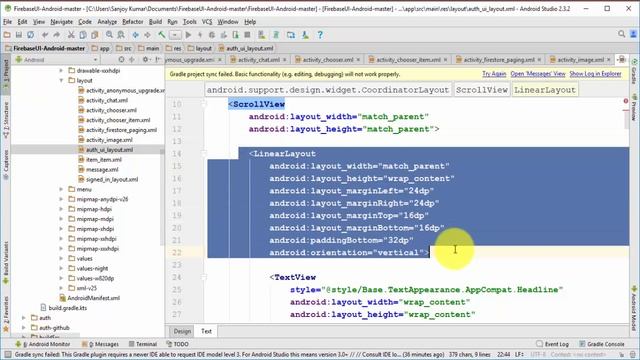Collapse the layout folder
This screenshot has height=360, width=640.
click(x=61, y=80)
